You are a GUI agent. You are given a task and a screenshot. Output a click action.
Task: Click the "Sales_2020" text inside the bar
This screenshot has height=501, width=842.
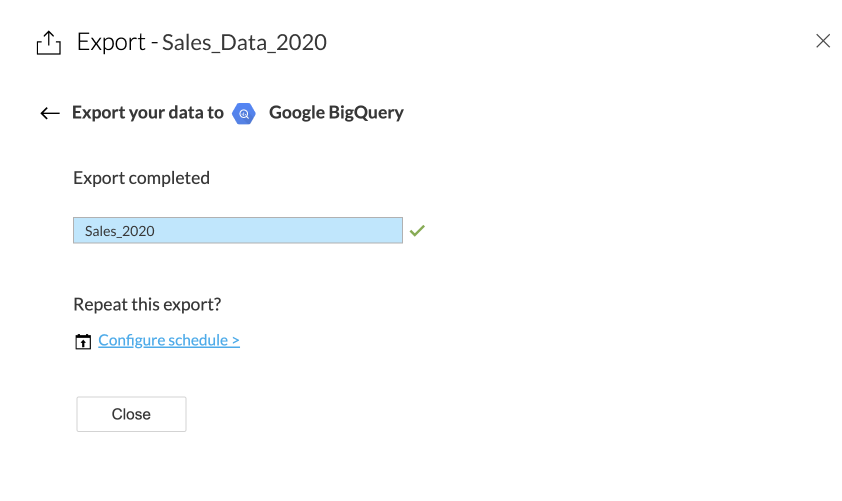[119, 231]
